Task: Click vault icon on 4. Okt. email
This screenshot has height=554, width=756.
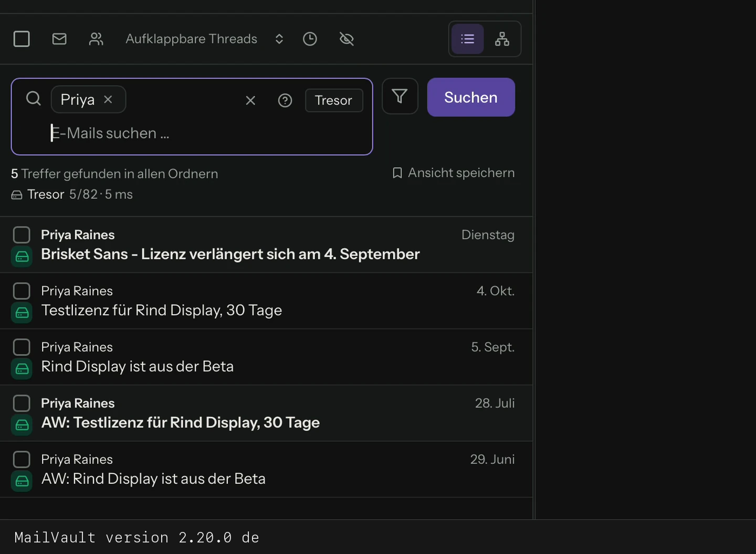Action: click(x=22, y=313)
